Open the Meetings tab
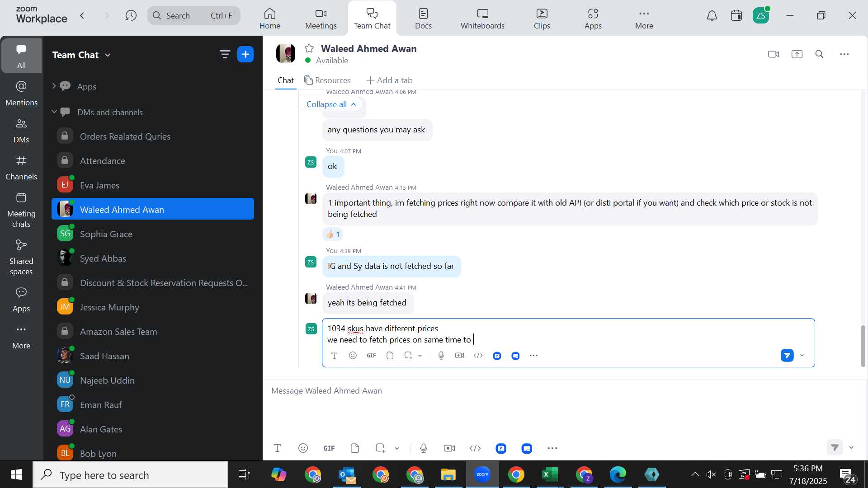The image size is (868, 488). click(x=321, y=19)
